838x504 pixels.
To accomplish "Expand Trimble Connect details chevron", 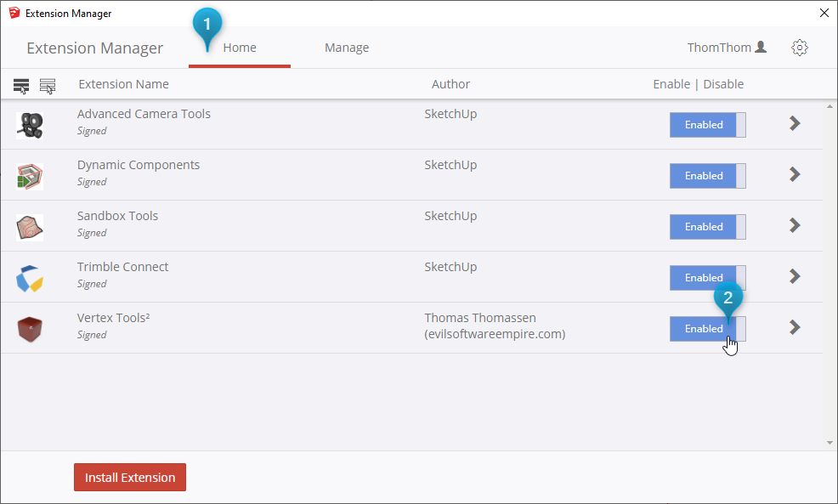I will 795,276.
